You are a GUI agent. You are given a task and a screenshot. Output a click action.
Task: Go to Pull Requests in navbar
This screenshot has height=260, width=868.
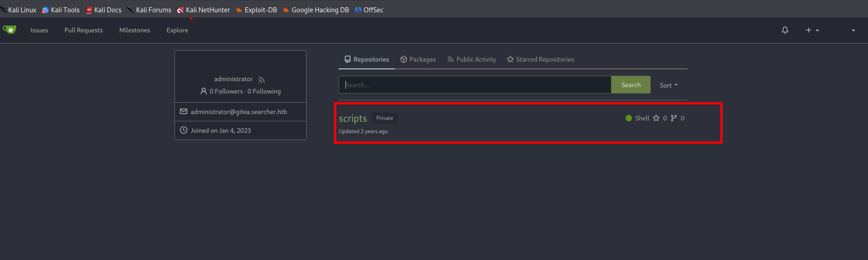[x=83, y=30]
